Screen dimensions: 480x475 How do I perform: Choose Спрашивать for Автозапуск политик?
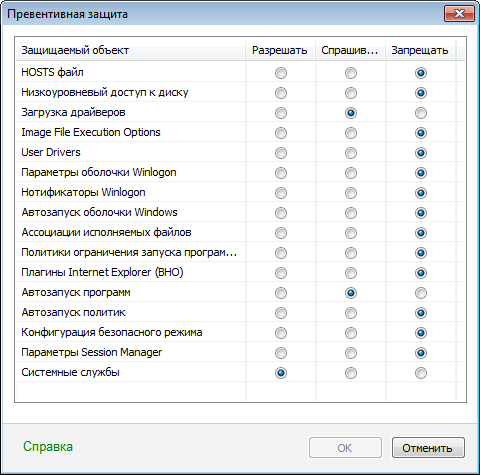tap(351, 313)
